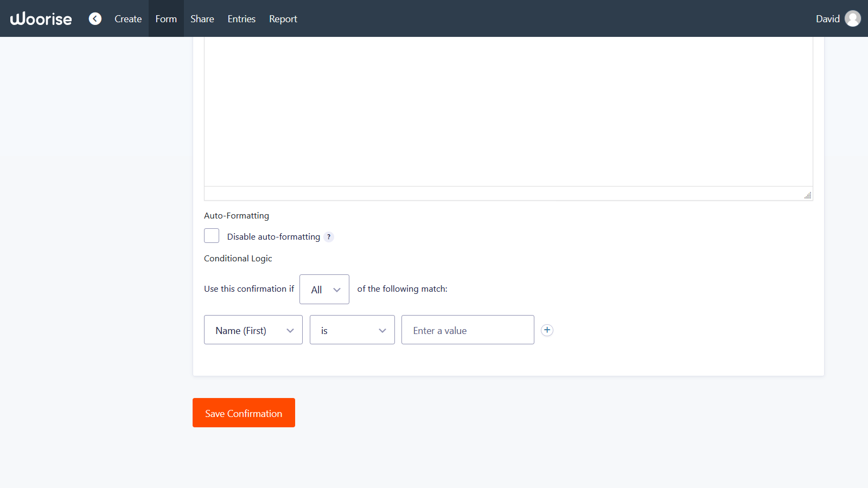
Task: Open the Report section
Action: [x=283, y=18]
